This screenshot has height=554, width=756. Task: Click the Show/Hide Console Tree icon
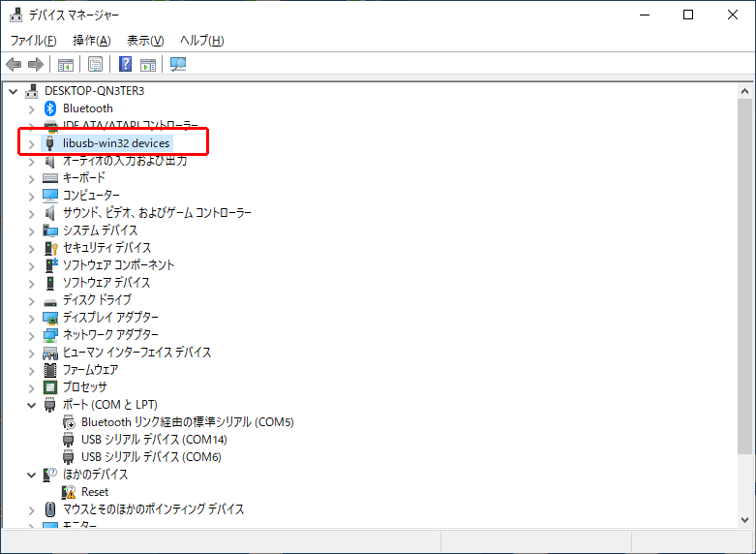[66, 65]
